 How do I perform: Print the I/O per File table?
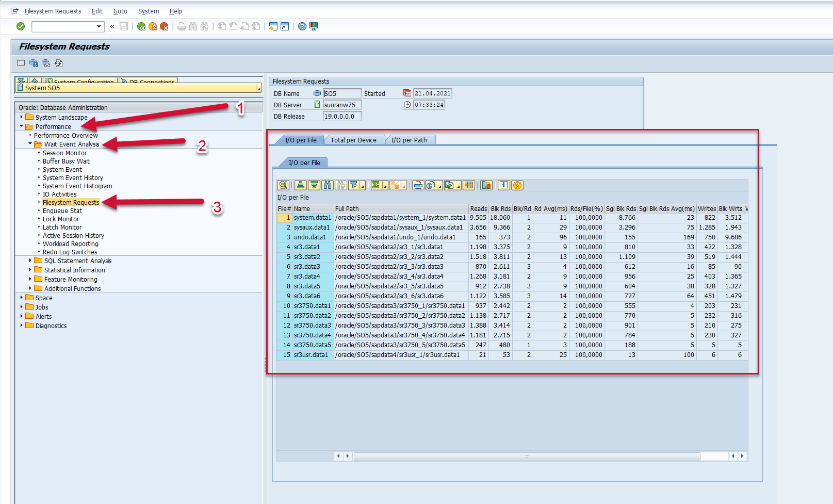[x=418, y=185]
